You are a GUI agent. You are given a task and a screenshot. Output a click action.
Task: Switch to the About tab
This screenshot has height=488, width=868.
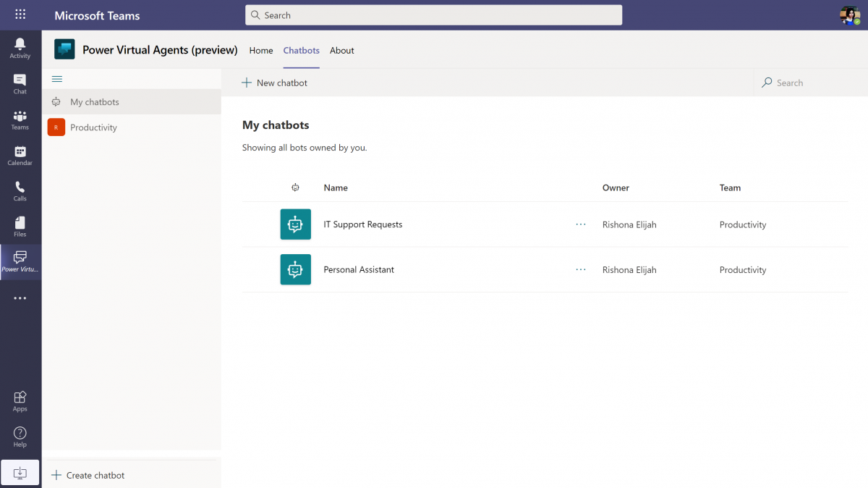click(341, 50)
